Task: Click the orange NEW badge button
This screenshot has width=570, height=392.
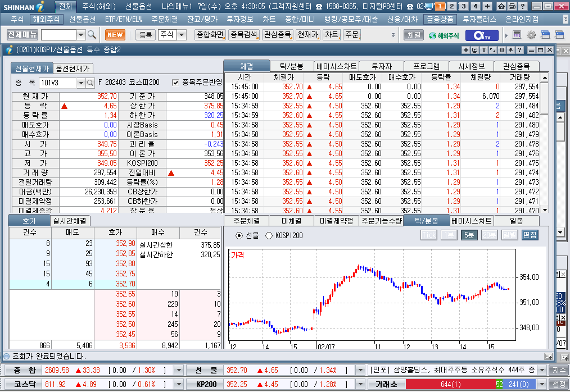Action: [115, 35]
